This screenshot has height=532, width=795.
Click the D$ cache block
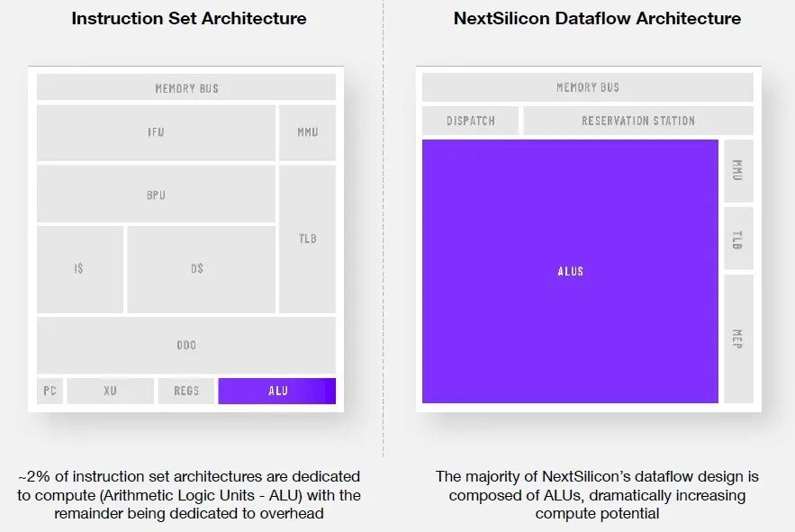tap(200, 269)
